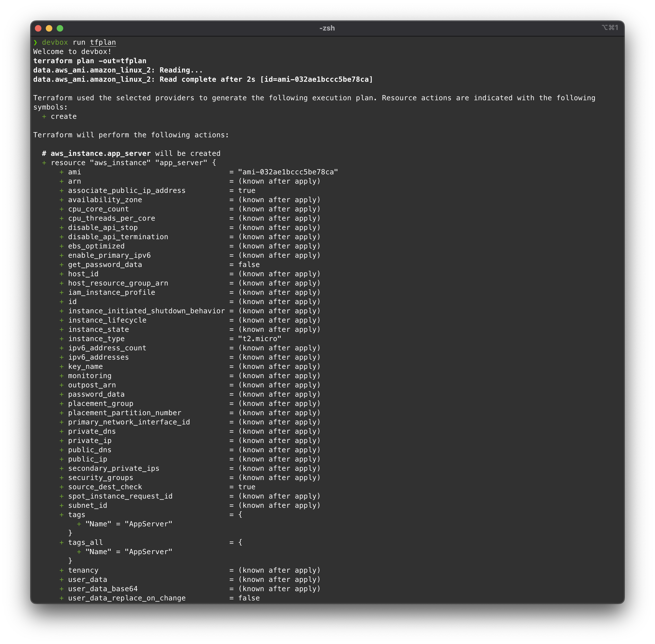Click the 'ipv6_address_count' attribute
Screen dimensions: 655x644
107,348
